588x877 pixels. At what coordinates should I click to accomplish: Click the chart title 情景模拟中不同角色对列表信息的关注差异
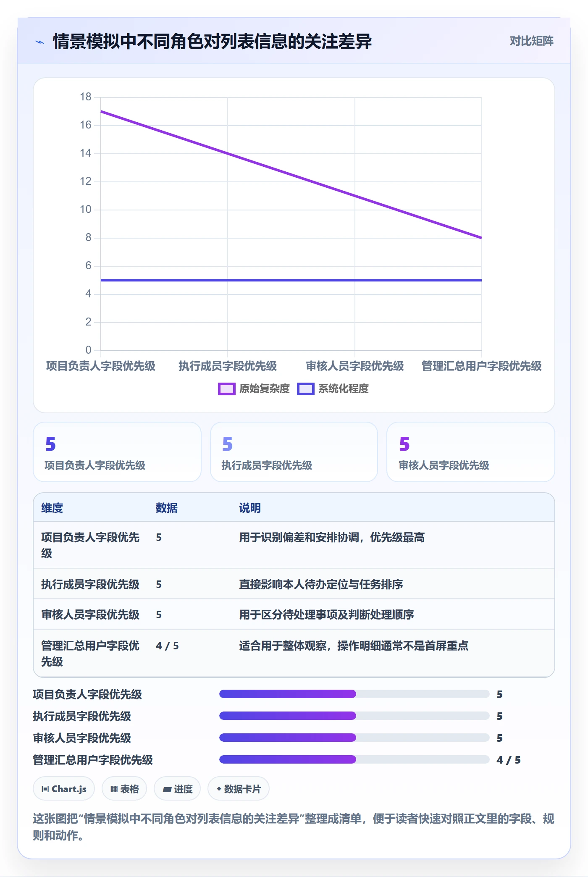pyautogui.click(x=212, y=42)
